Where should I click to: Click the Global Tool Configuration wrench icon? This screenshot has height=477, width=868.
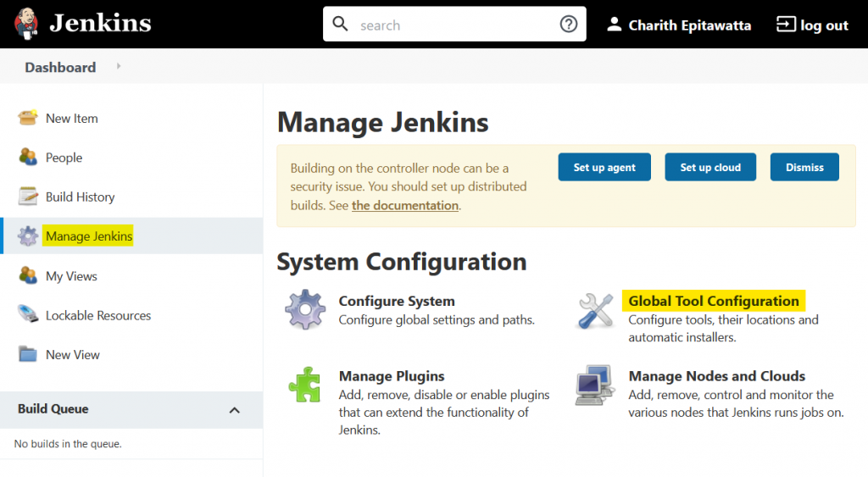596,310
